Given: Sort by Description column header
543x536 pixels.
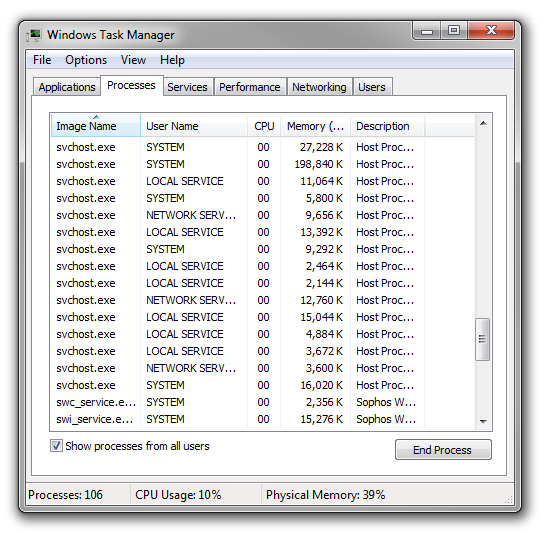Looking at the screenshot, I should pos(387,126).
